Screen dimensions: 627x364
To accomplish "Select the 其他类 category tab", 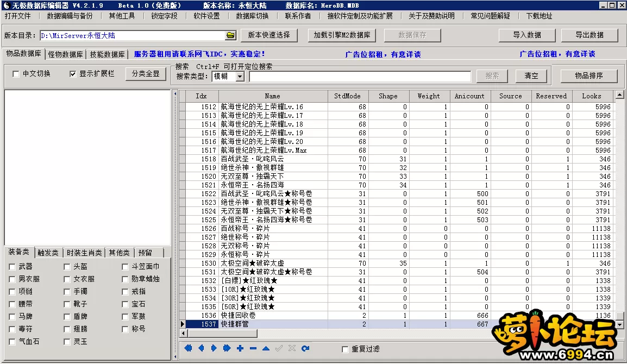I will pyautogui.click(x=119, y=253).
